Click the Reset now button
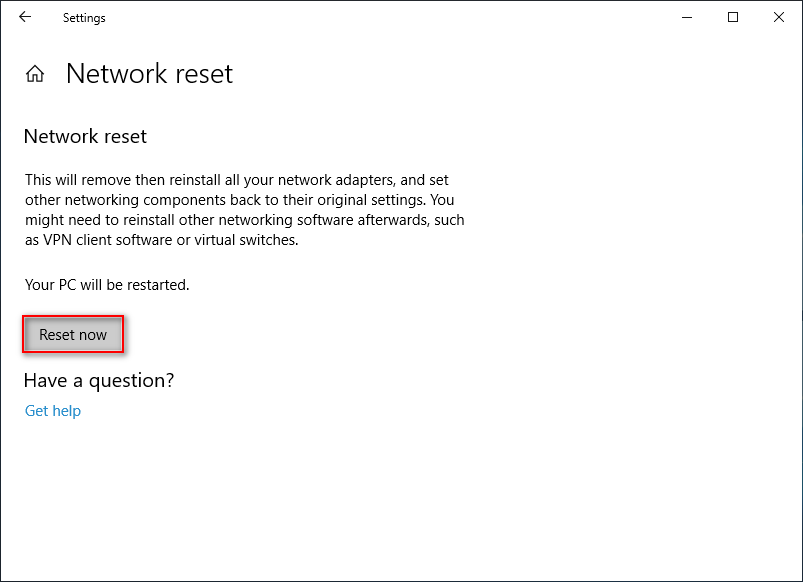803x582 pixels. click(x=73, y=335)
